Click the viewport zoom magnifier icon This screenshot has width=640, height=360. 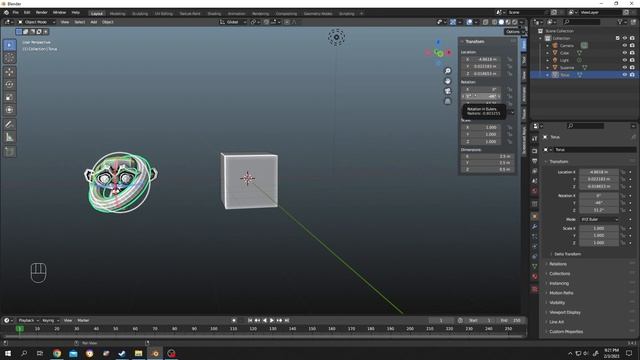pyautogui.click(x=447, y=71)
